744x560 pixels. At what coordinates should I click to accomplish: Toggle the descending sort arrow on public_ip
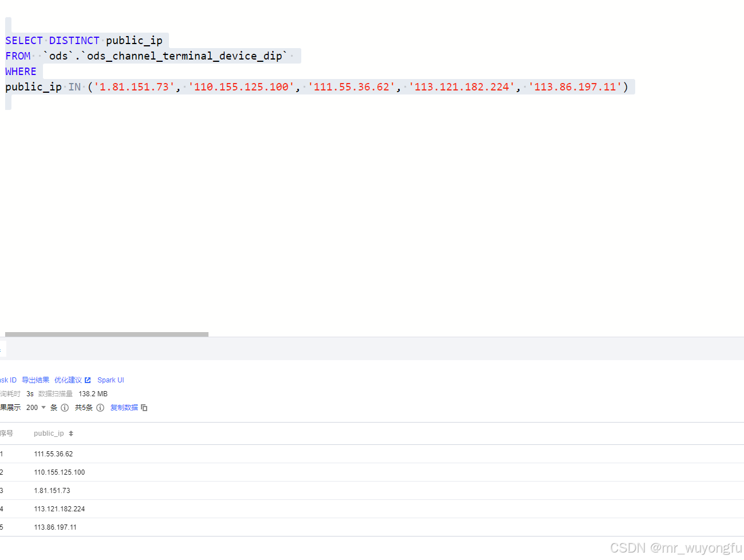coord(71,435)
